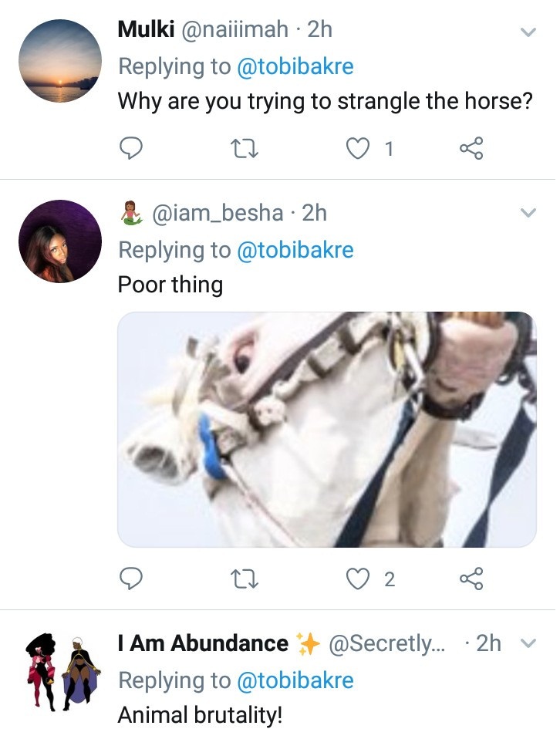Open the Mulki display name
The width and height of the screenshot is (560, 739).
pos(147,29)
